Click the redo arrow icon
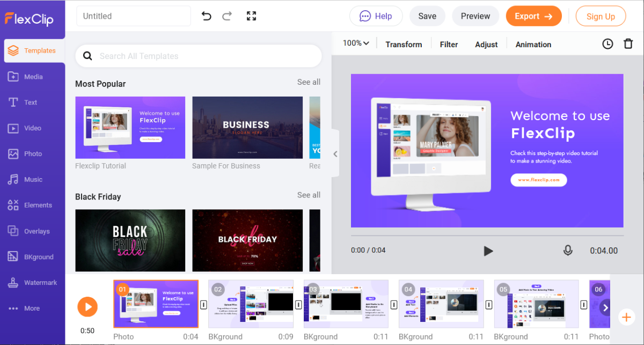Image resolution: width=644 pixels, height=345 pixels. coord(226,16)
